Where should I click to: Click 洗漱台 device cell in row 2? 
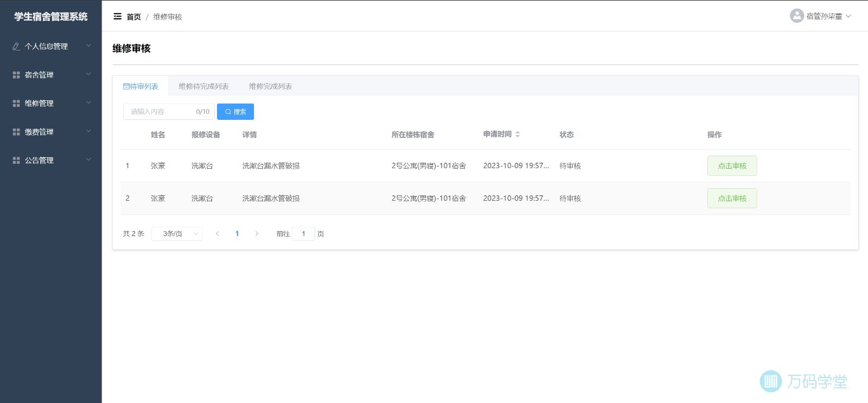coord(202,199)
